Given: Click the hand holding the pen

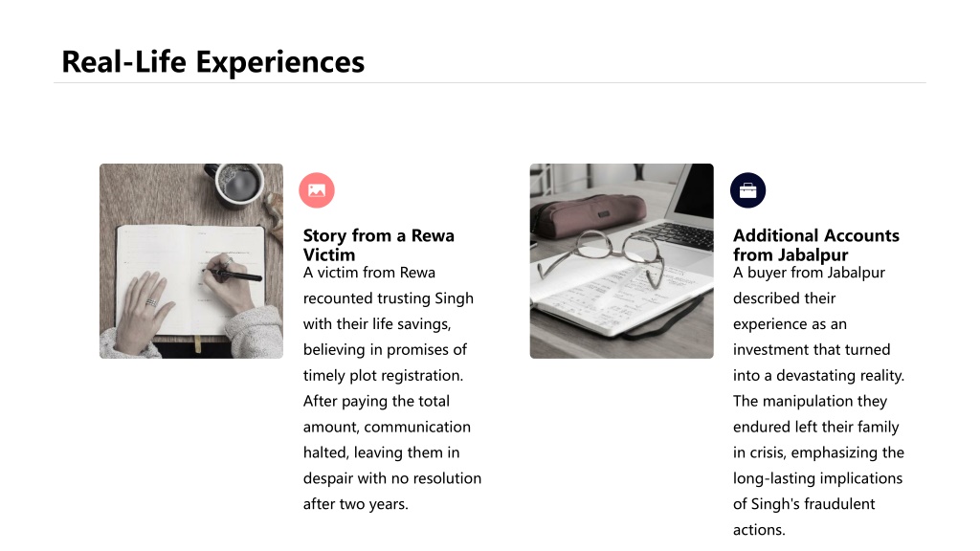Looking at the screenshot, I should [225, 281].
